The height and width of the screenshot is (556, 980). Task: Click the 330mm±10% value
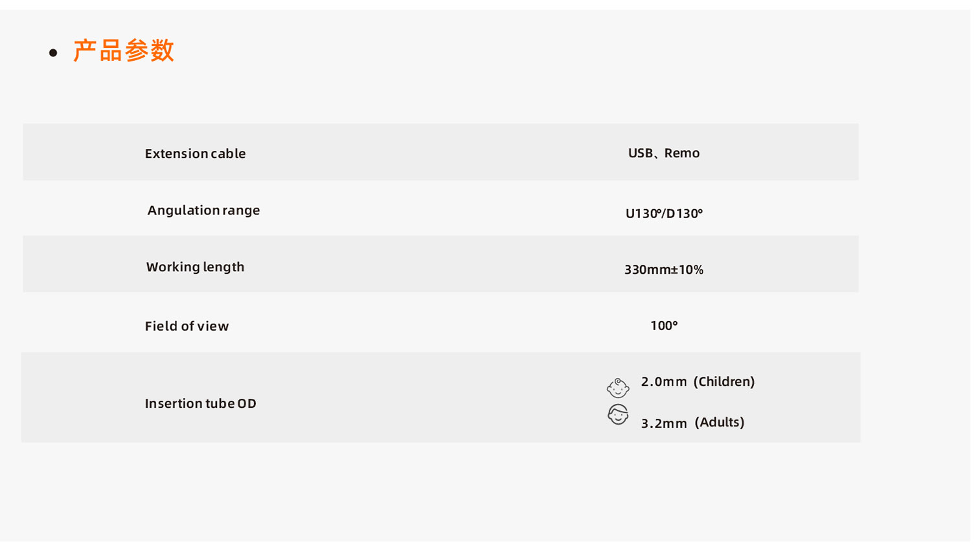[x=664, y=269]
